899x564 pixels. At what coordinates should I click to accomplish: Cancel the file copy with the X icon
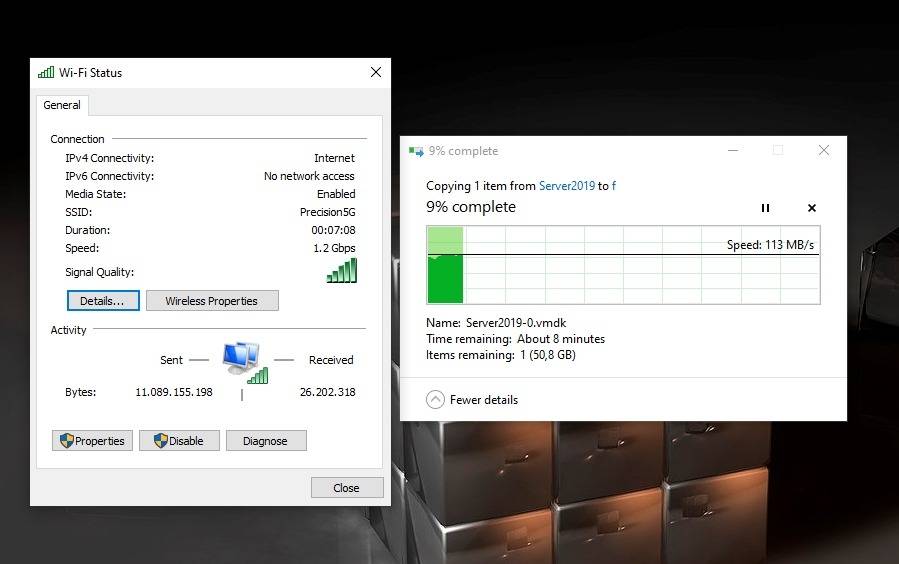[x=812, y=208]
